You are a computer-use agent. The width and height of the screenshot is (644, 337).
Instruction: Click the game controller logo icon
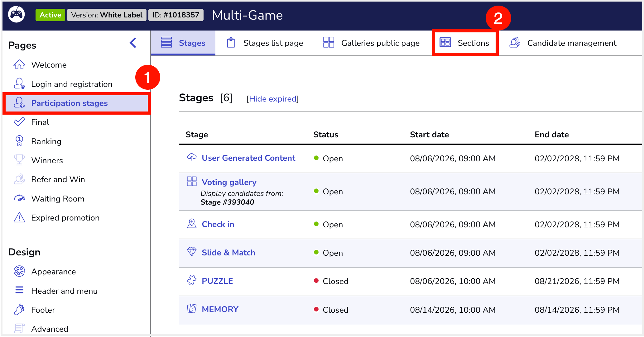click(x=17, y=15)
